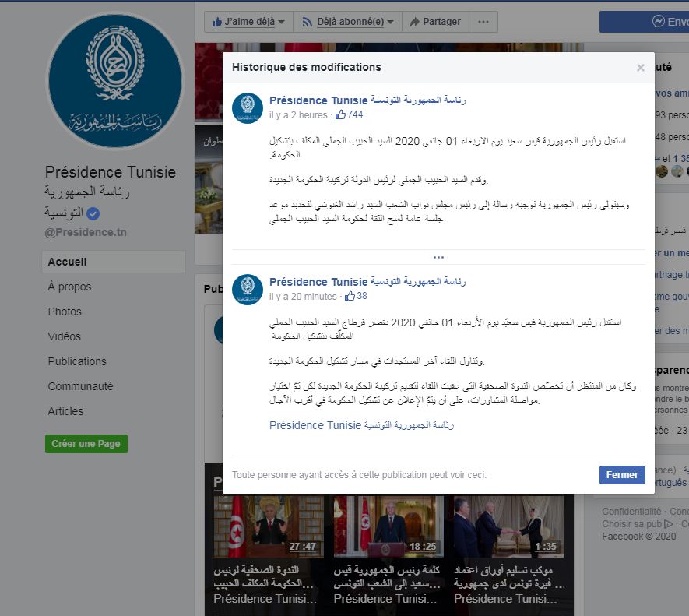
Task: Close the Historique des modifications dialog
Action: [x=640, y=68]
